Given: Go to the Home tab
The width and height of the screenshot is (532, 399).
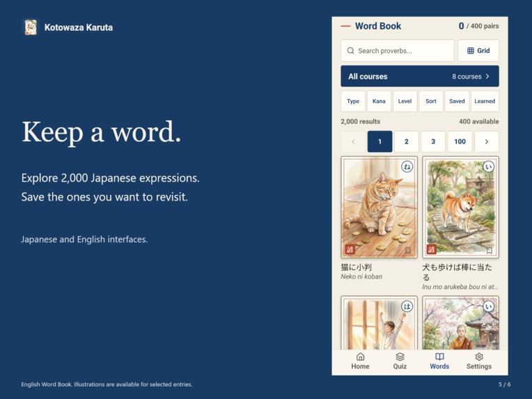Looking at the screenshot, I should coord(360,361).
